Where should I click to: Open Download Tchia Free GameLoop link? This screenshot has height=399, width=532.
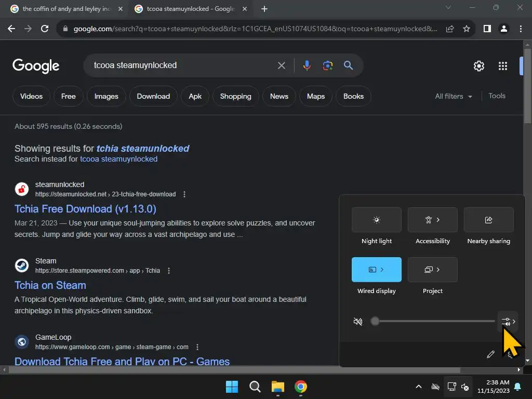coord(122,361)
